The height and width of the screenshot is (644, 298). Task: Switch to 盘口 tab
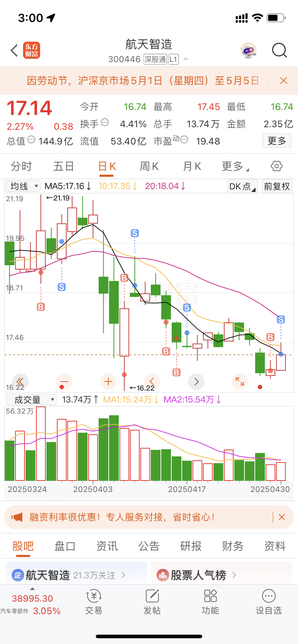coord(65,546)
